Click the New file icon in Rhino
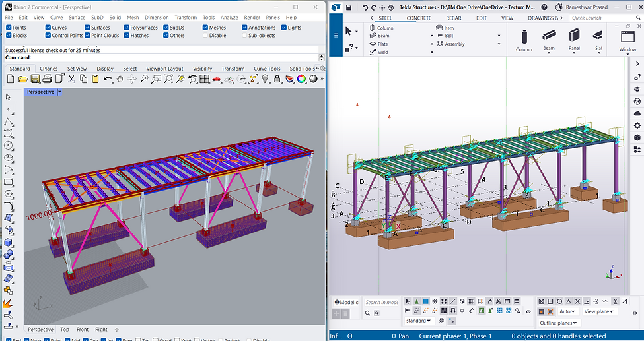This screenshot has height=341, width=644. pos(11,78)
